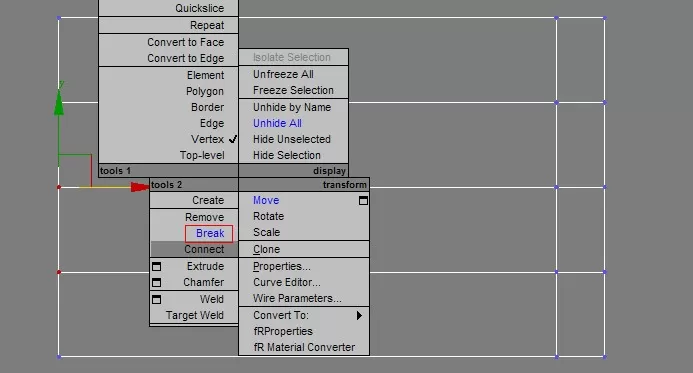The height and width of the screenshot is (373, 693).
Task: Open fRProperties entry
Action: click(283, 331)
